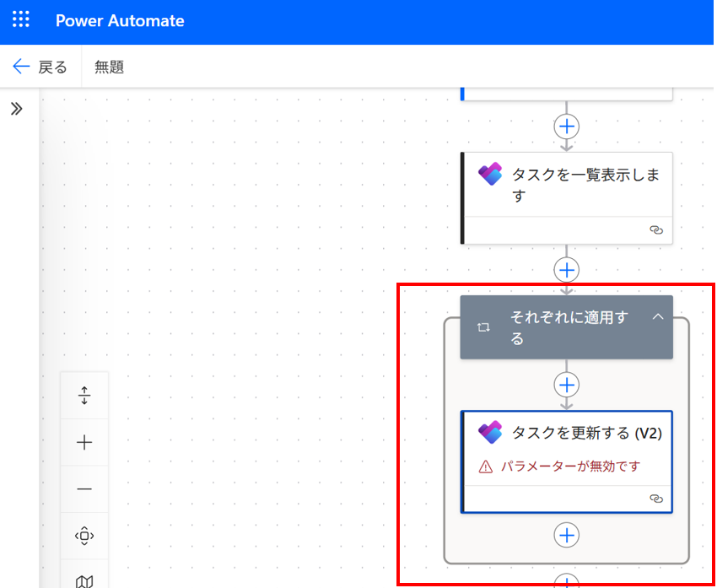The width and height of the screenshot is (717, 588).
Task: Zoom out the canvas with minus
Action: pyautogui.click(x=84, y=489)
